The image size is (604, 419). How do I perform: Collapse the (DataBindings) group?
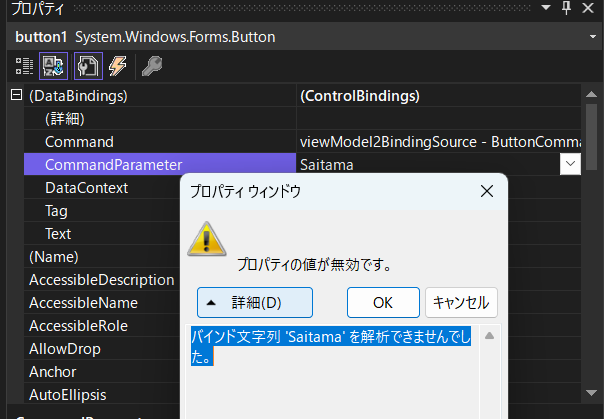pos(16,95)
